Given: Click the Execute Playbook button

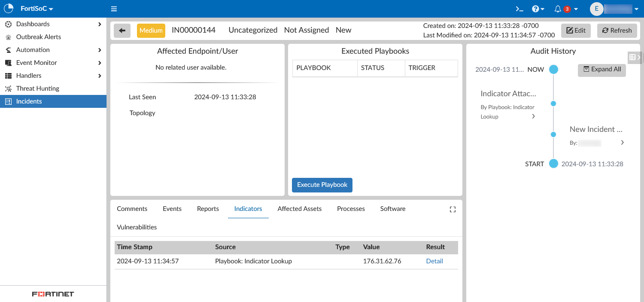Looking at the screenshot, I should click(x=322, y=185).
